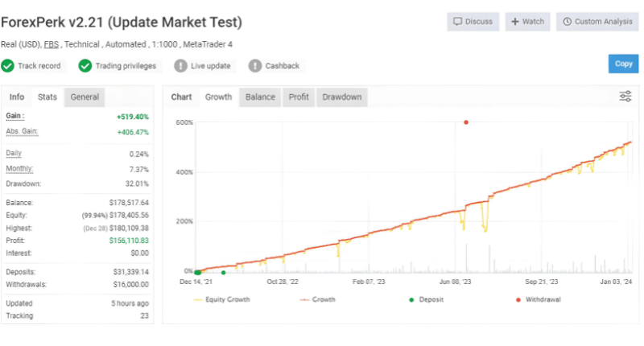Click the Trading privileges green checkmark icon
The image size is (644, 346).
tap(85, 66)
